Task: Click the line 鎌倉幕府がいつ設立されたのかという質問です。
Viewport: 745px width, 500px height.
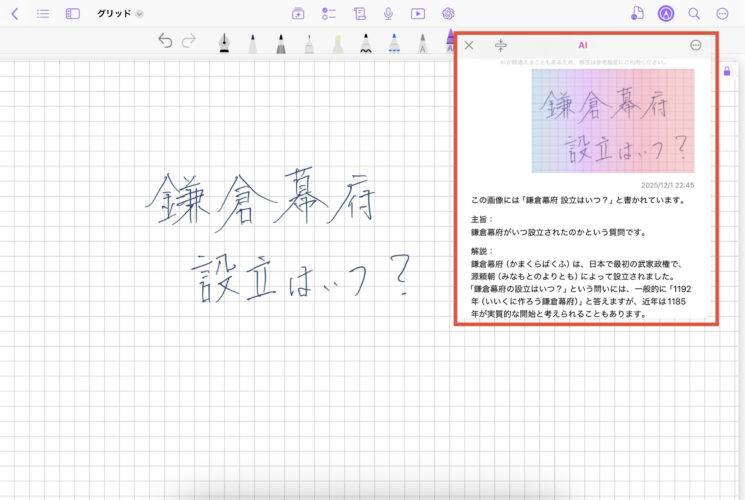Action: pyautogui.click(x=559, y=232)
